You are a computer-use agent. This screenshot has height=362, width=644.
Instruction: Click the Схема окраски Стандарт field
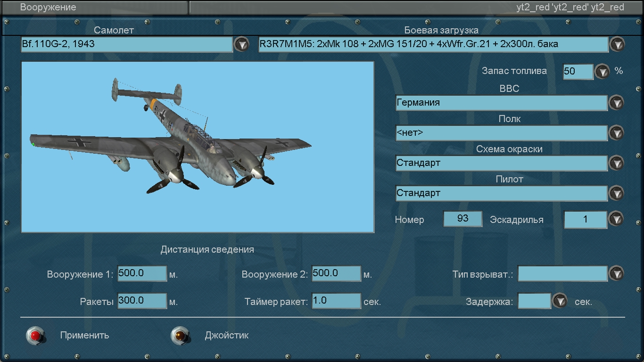[502, 163]
